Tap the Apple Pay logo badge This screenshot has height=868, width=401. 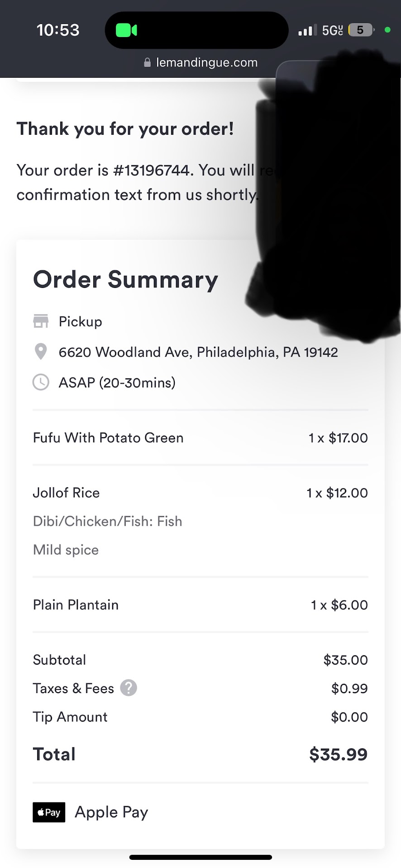click(x=49, y=812)
